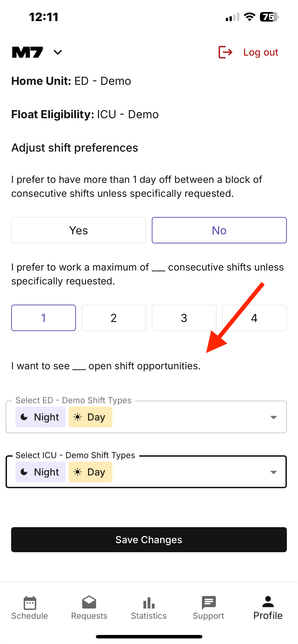Select No for more than 1 day off

[x=219, y=230]
